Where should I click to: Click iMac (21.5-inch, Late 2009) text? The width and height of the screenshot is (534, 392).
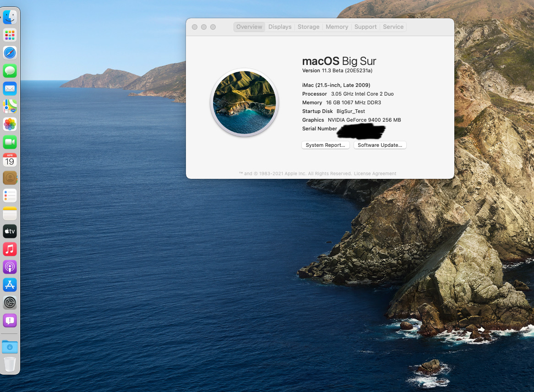point(336,85)
